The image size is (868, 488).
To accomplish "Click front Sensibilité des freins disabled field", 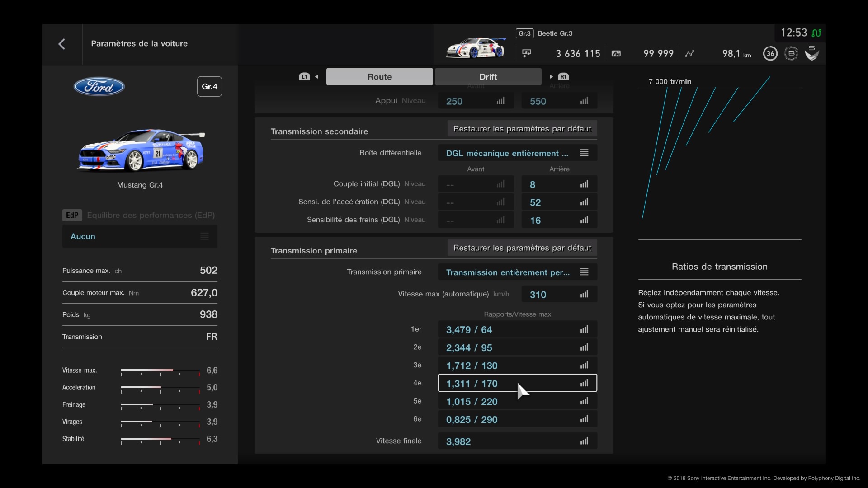I will (x=476, y=220).
